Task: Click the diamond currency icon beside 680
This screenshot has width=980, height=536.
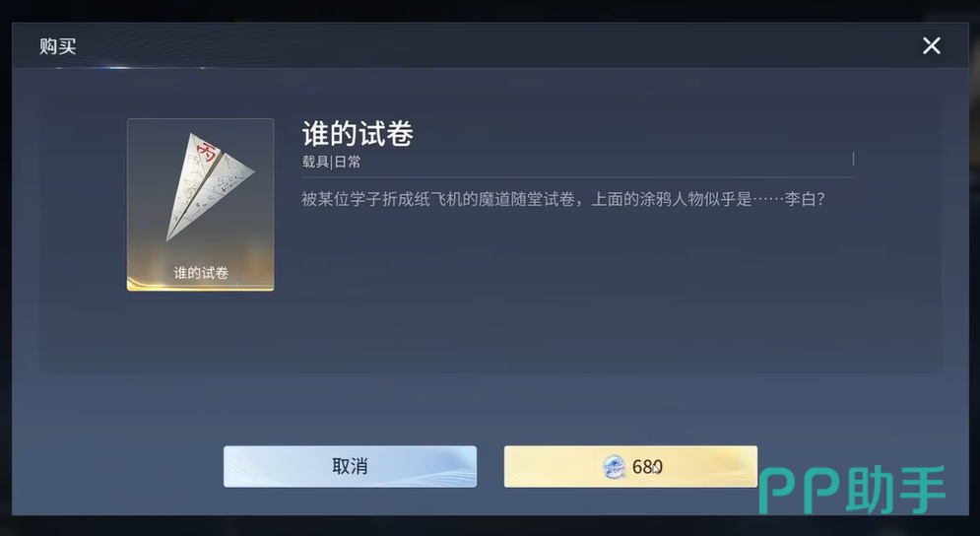Action: coord(614,467)
